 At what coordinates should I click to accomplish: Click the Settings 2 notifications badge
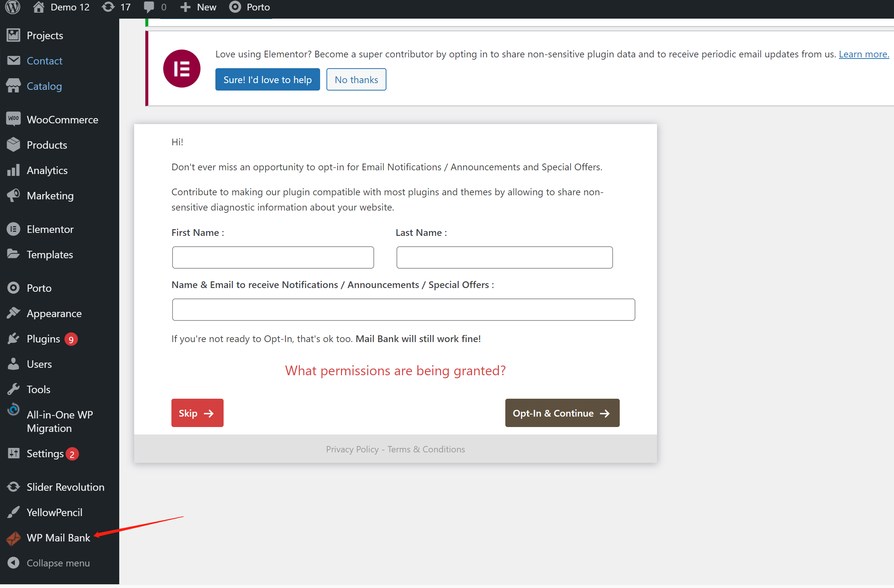72,454
